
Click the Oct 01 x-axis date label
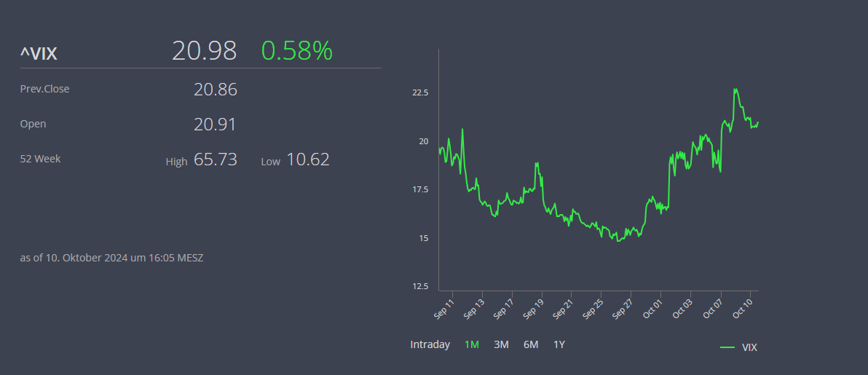coord(654,308)
